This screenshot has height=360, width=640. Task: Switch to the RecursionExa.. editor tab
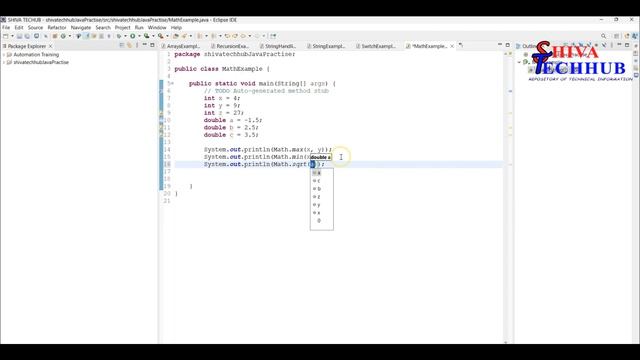click(x=230, y=46)
